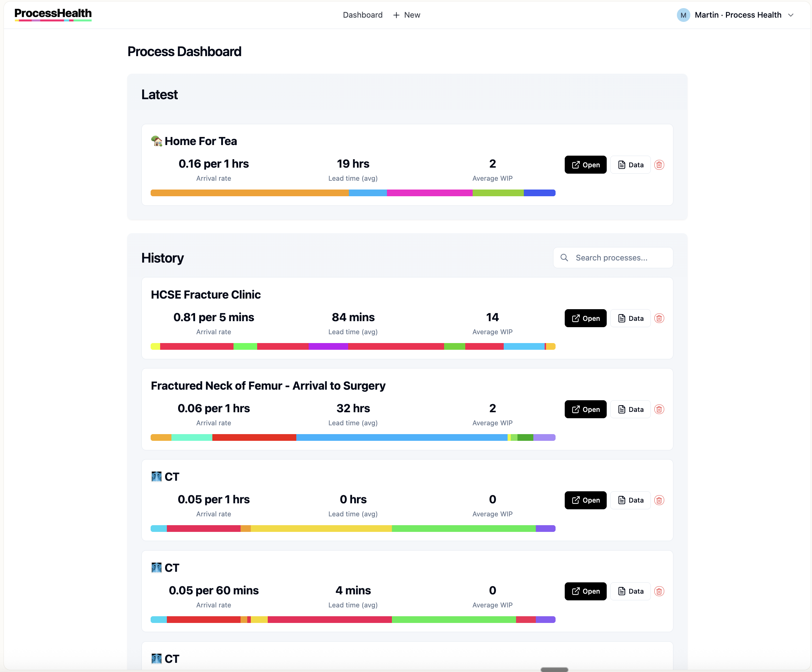Click the 0.81 per 5 mins arrival rate
The height and width of the screenshot is (672, 812).
(213, 317)
